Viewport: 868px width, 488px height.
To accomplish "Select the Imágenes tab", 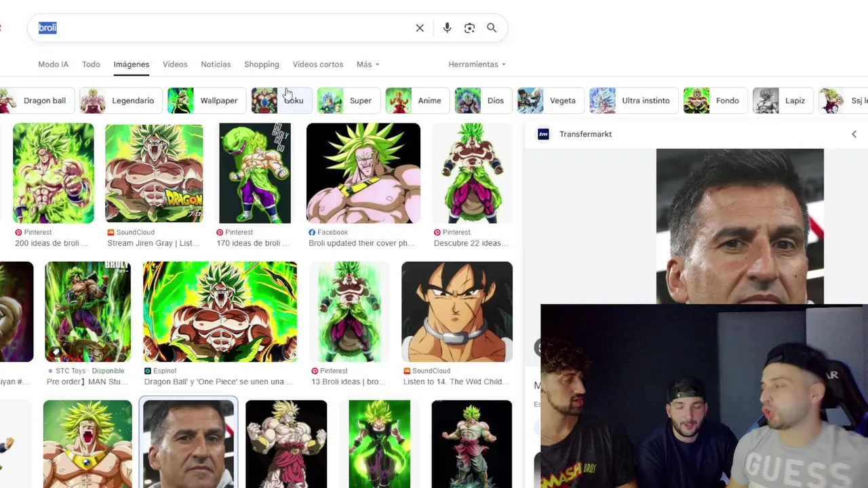I will [x=131, y=64].
